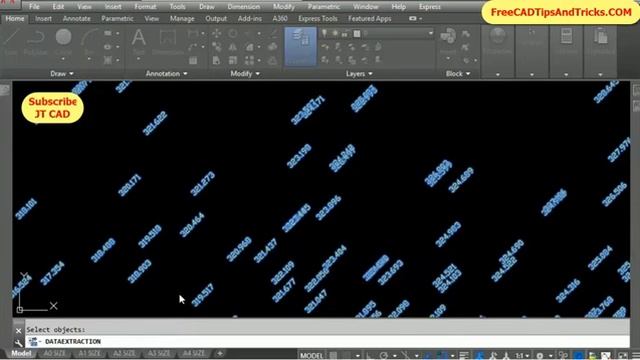Open the File menu

tap(34, 7)
